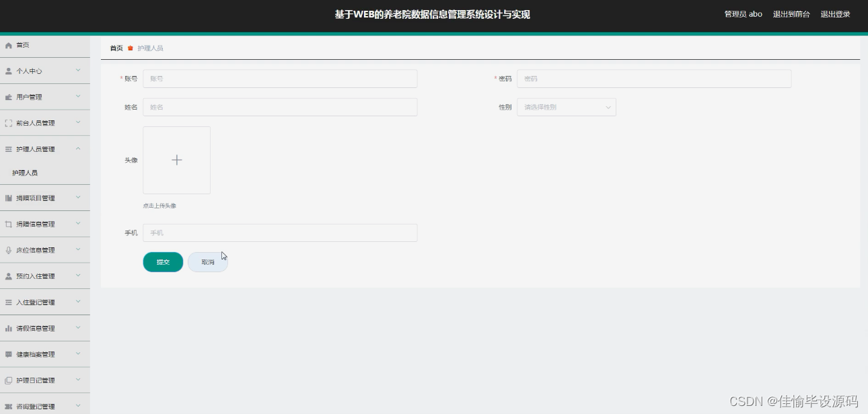Click 首页 in the breadcrumb bar

coord(115,48)
